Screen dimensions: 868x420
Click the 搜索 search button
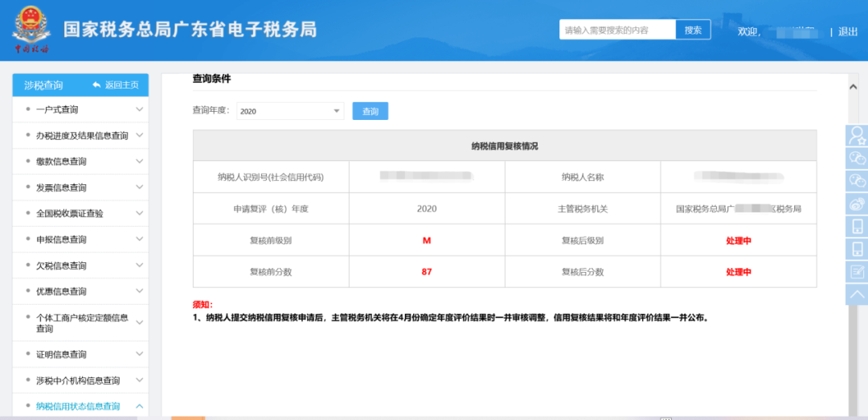(x=693, y=30)
